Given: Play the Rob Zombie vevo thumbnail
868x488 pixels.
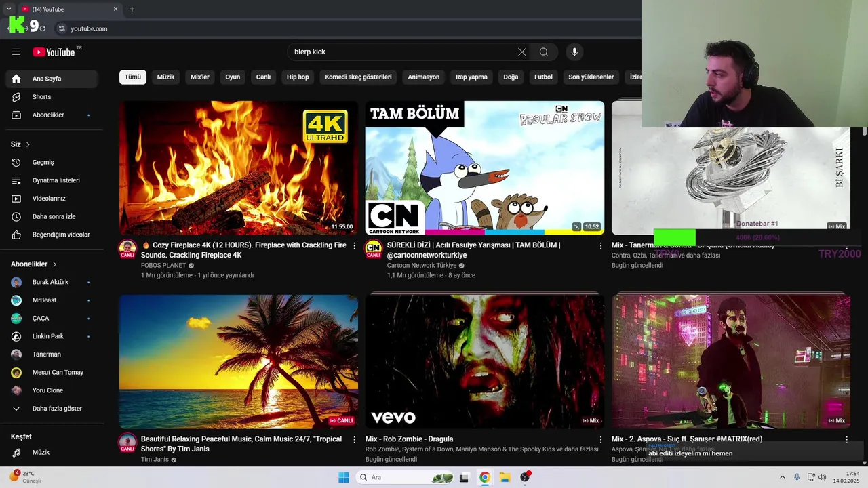Looking at the screenshot, I should [485, 361].
